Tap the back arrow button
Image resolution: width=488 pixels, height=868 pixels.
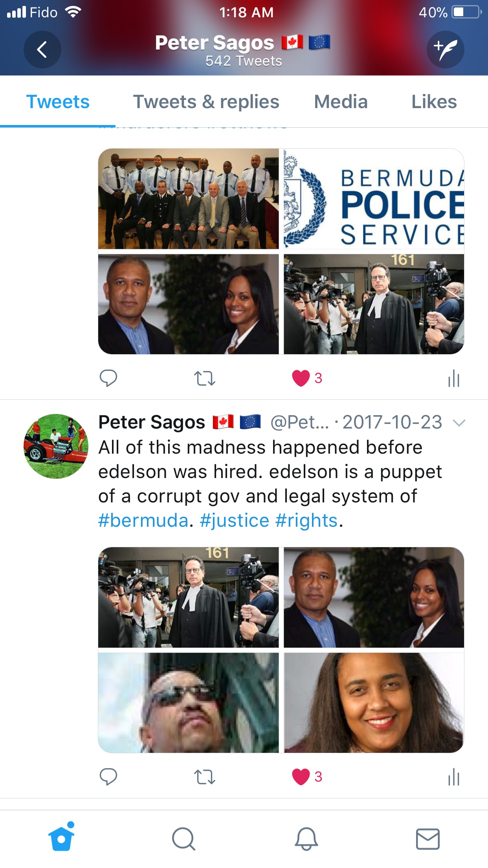(x=42, y=50)
